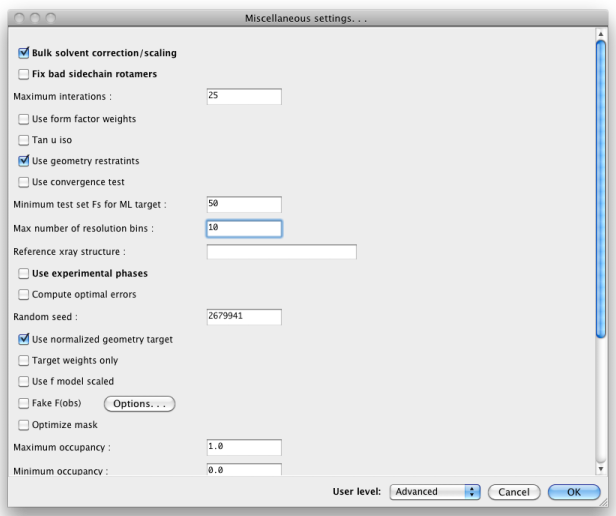The width and height of the screenshot is (616, 516).
Task: Click the Maximum iterations field
Action: pyautogui.click(x=244, y=96)
